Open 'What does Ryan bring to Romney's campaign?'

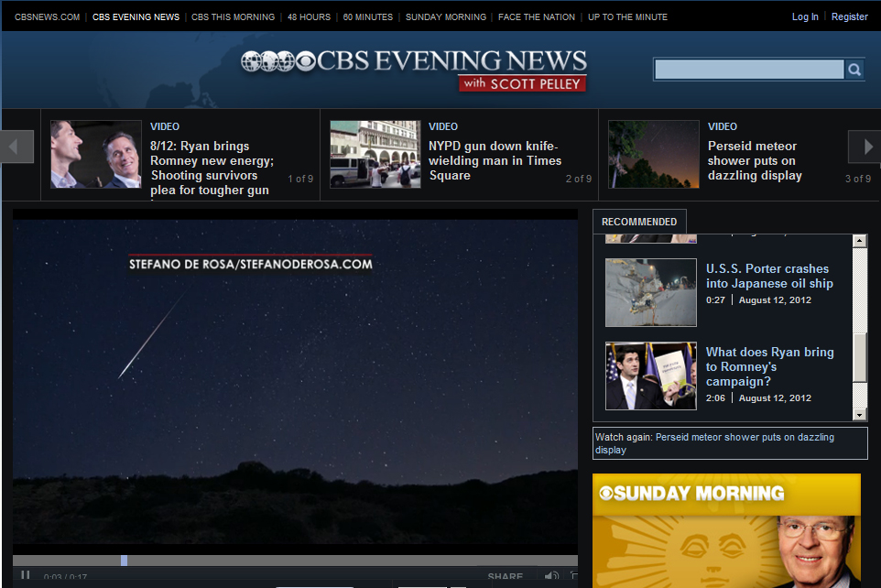[769, 366]
